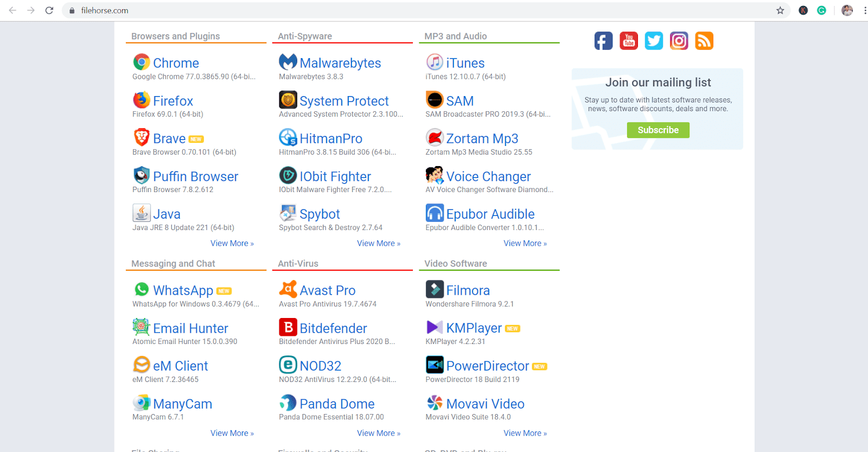Viewport: 868px width, 452px height.
Task: View More under MP3 and Audio
Action: (x=525, y=243)
